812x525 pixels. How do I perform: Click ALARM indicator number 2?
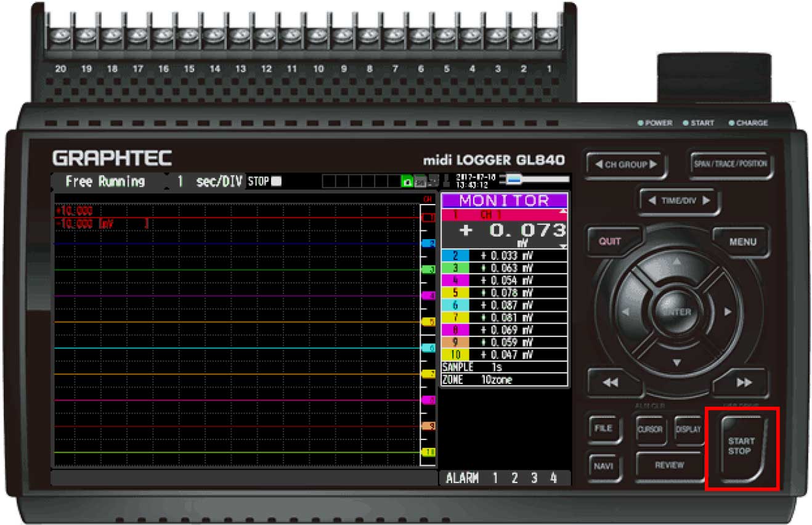pyautogui.click(x=514, y=478)
